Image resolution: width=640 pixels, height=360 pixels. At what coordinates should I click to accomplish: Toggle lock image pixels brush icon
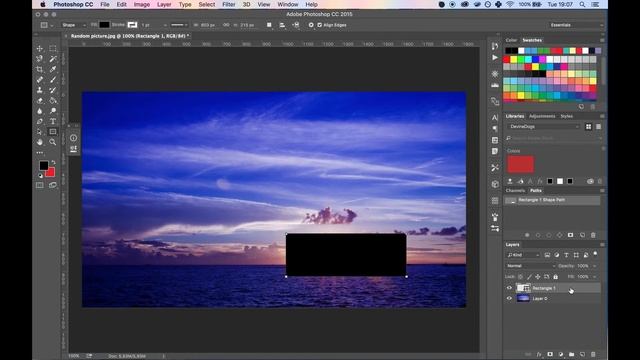click(x=529, y=277)
